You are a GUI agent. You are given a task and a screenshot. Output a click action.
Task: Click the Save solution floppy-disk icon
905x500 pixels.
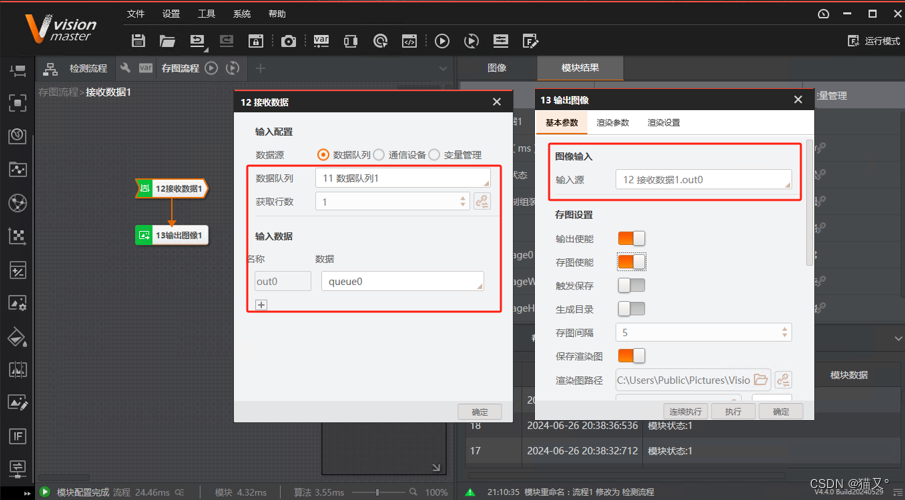(138, 40)
